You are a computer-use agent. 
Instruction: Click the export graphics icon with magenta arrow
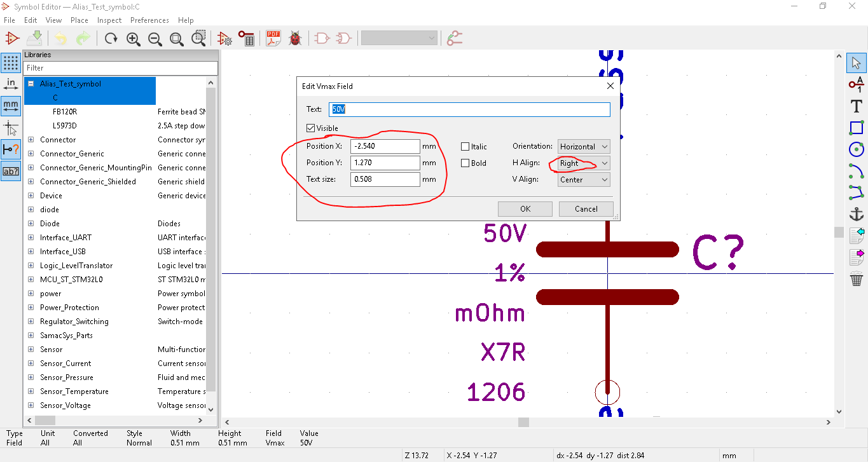(856, 257)
